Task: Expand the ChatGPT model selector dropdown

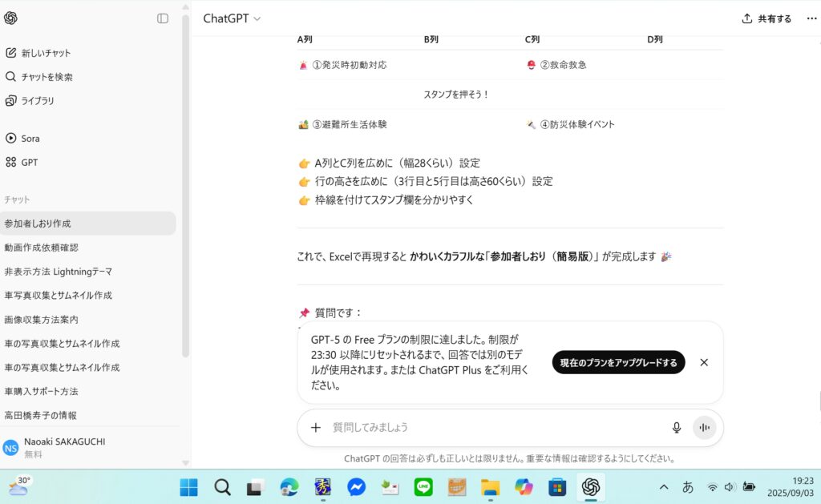Action: [x=232, y=18]
